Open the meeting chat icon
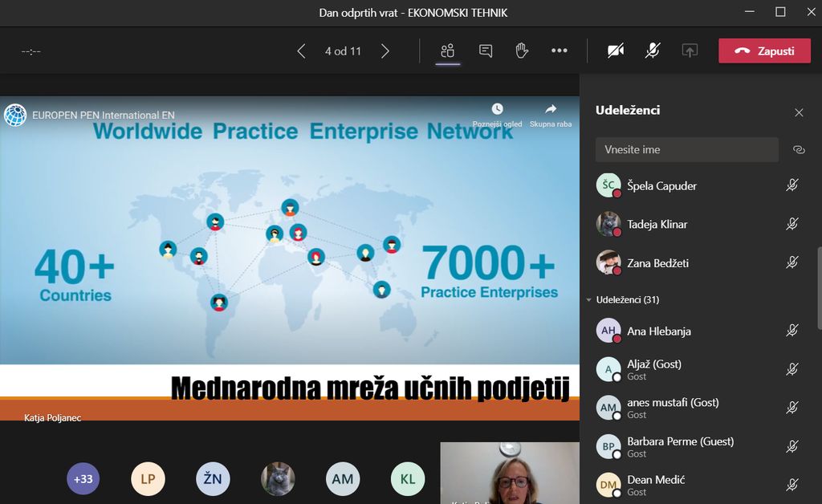 click(486, 51)
